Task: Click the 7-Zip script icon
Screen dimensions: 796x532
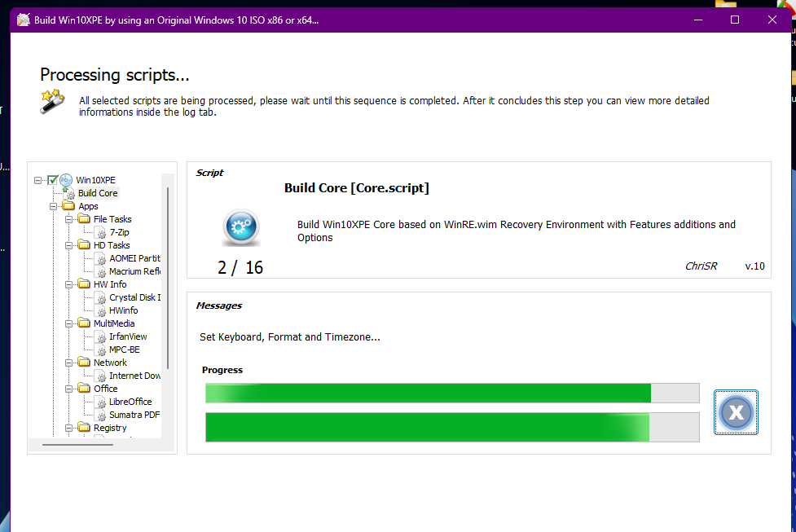Action: pyautogui.click(x=100, y=232)
